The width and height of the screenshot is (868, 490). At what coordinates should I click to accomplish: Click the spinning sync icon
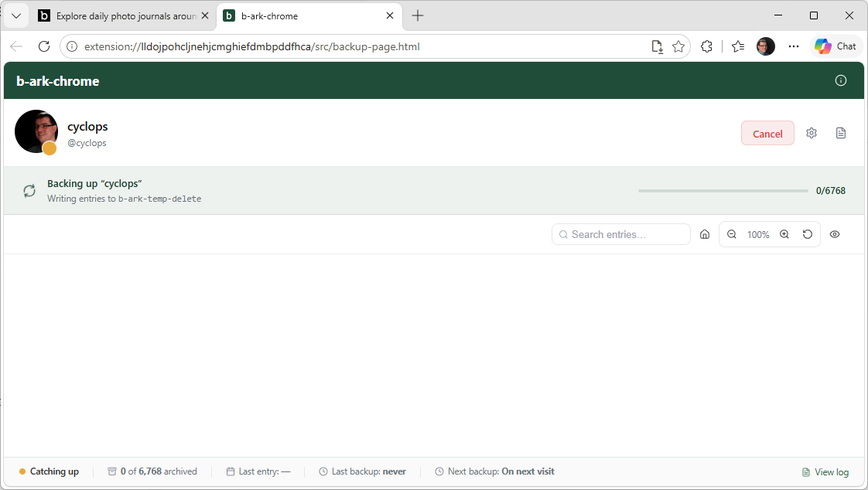(x=29, y=191)
